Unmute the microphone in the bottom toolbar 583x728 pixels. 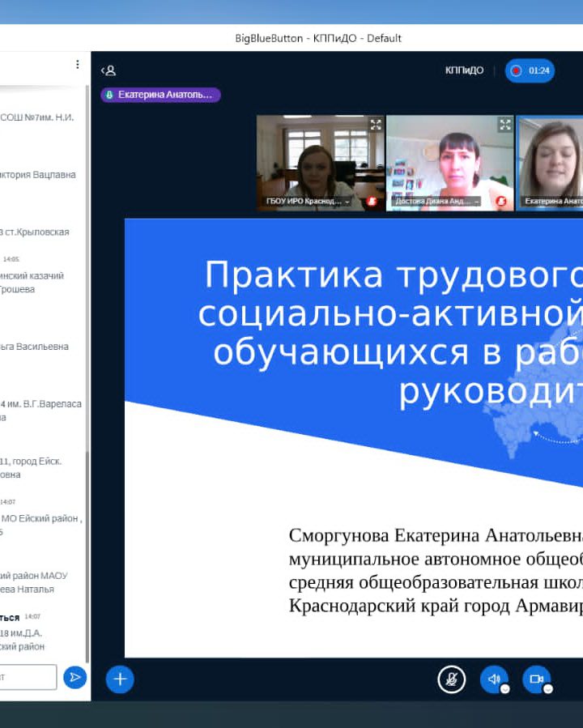click(452, 679)
